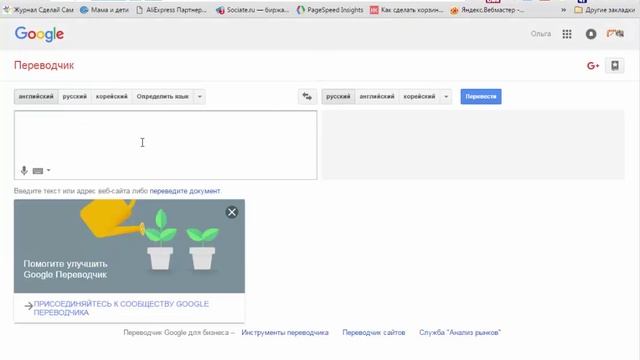Swap source and target languages
The image size is (640, 360).
coord(307,97)
